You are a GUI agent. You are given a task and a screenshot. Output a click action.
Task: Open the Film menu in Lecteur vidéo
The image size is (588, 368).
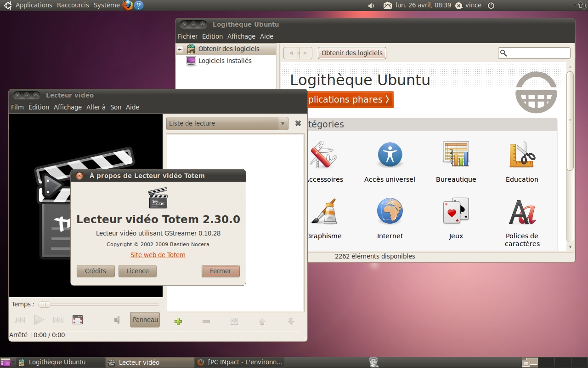tap(17, 107)
